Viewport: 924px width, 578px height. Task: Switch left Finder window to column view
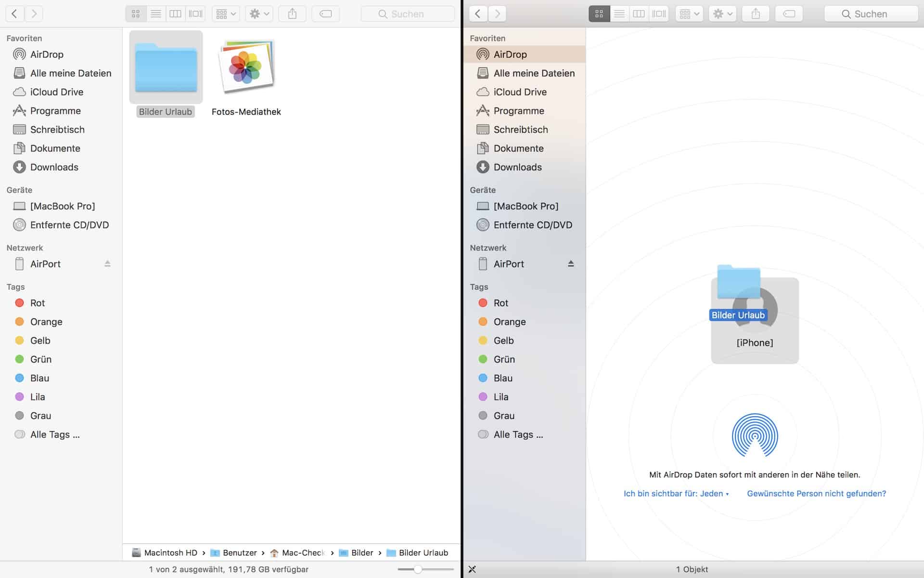pyautogui.click(x=176, y=13)
